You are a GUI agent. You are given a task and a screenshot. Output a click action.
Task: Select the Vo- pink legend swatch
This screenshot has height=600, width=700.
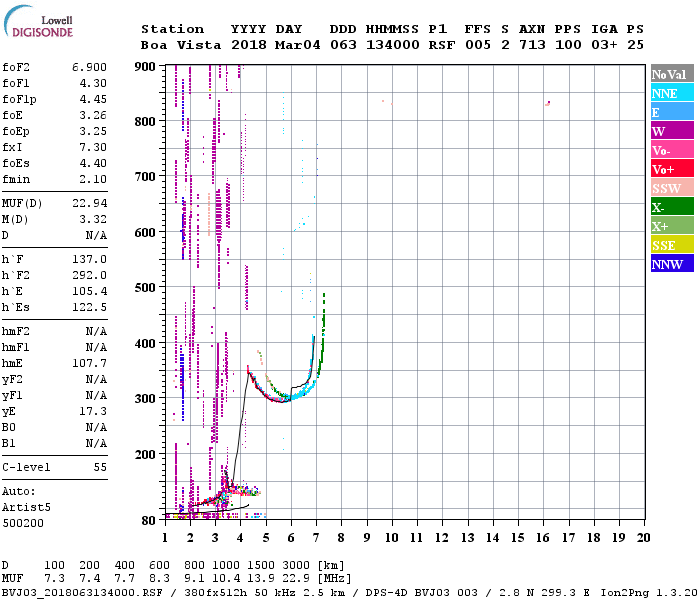click(672, 150)
